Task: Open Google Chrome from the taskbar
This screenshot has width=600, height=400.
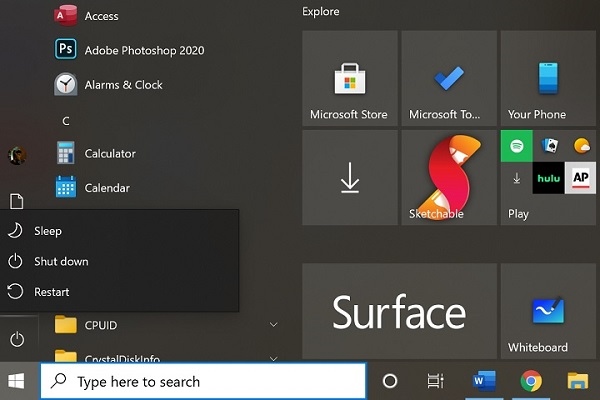Action: point(531,381)
